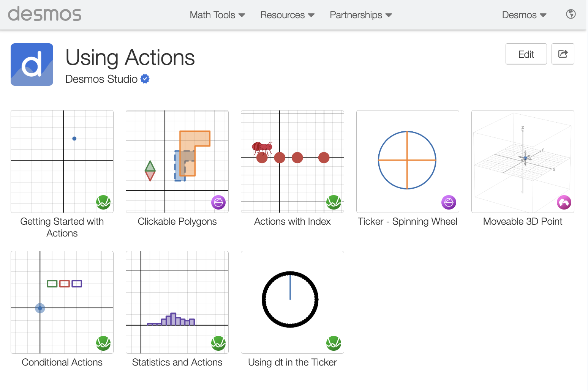Expand the Math Tools dropdown

(217, 15)
